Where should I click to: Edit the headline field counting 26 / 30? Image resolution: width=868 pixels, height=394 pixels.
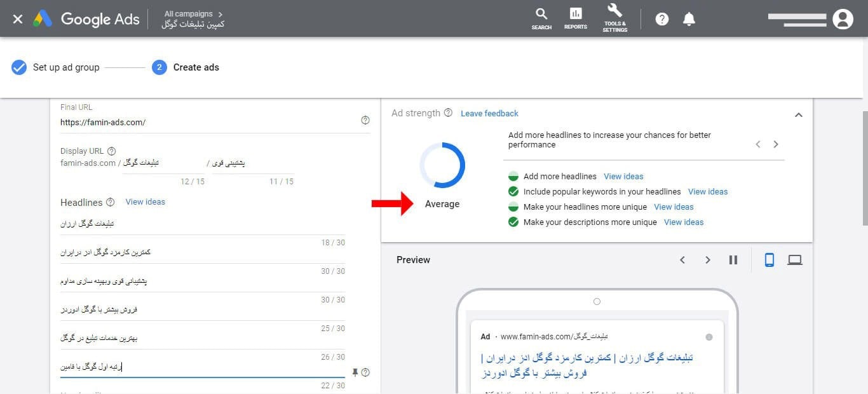(203, 339)
